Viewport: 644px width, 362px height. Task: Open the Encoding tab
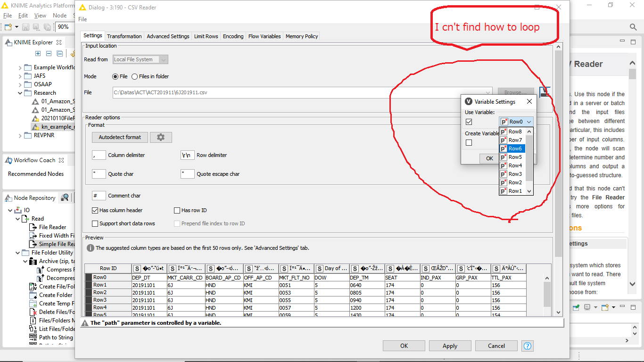[233, 36]
